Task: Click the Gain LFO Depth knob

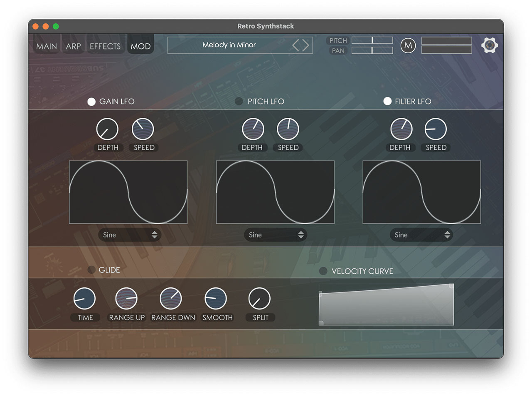Action: (107, 129)
